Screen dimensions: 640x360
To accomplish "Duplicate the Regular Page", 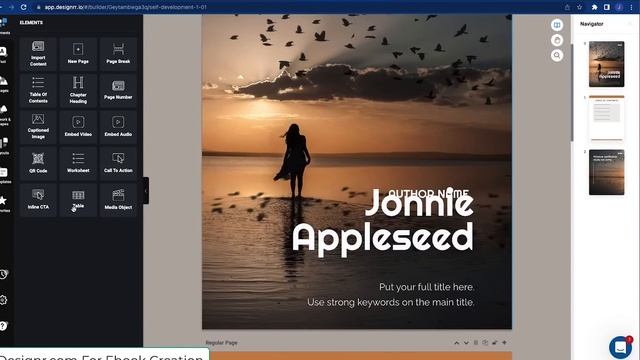I will click(485, 343).
